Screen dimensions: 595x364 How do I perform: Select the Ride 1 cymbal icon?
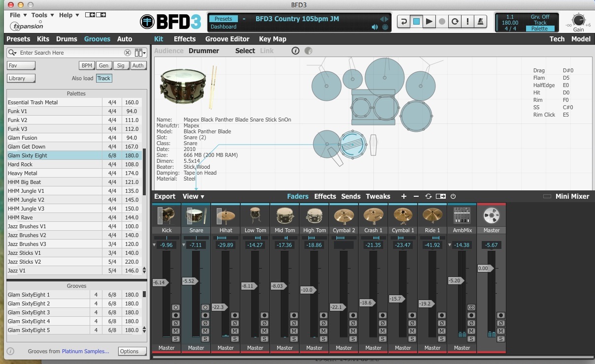pyautogui.click(x=432, y=215)
